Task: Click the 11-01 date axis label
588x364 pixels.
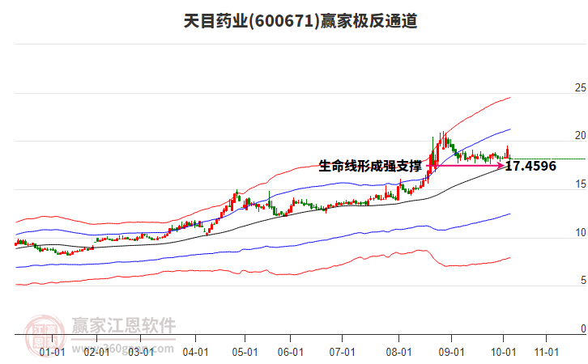Action: (547, 352)
